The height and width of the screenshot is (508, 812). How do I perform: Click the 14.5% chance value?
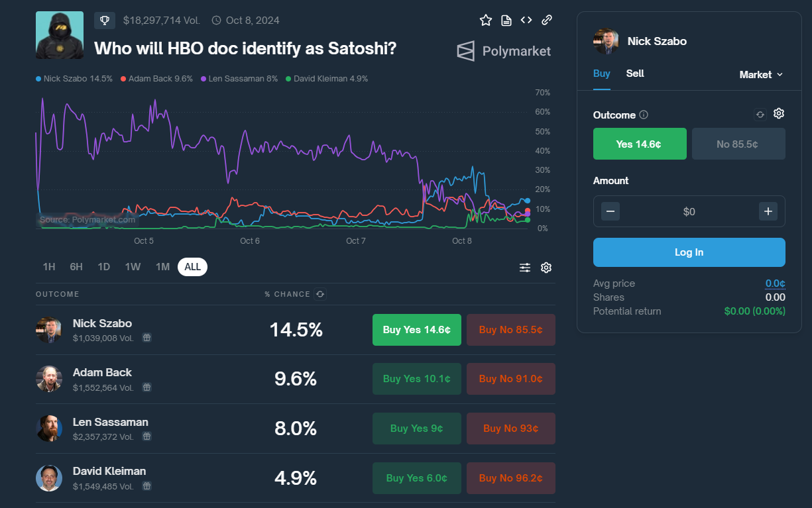coord(296,330)
